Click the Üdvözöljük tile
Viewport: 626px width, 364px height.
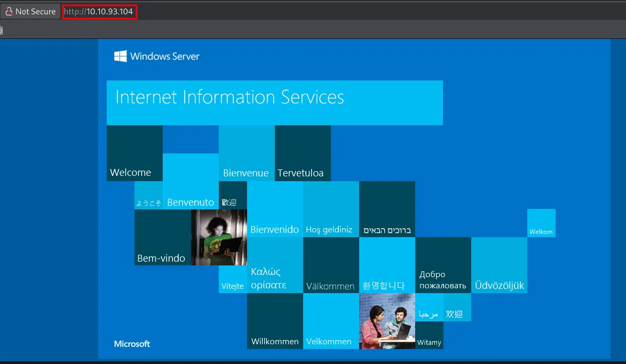(499, 265)
